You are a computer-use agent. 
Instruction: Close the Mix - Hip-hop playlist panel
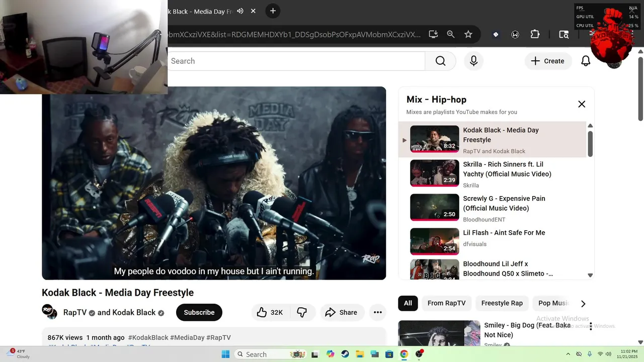[x=582, y=104]
